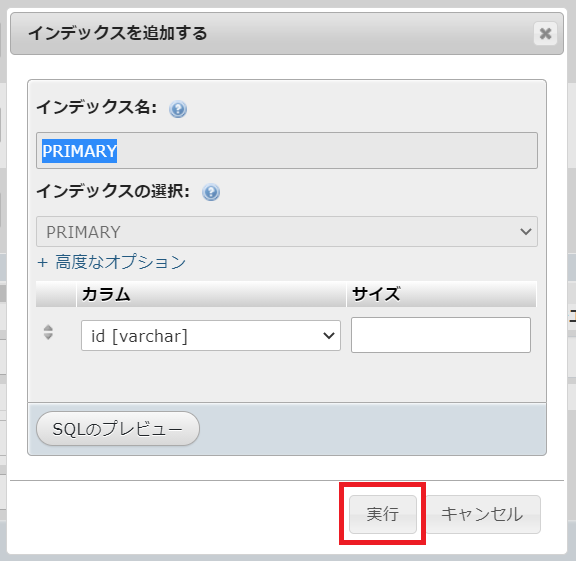Open help icon beside インデックスの選択 label
576x561 pixels.
(211, 192)
